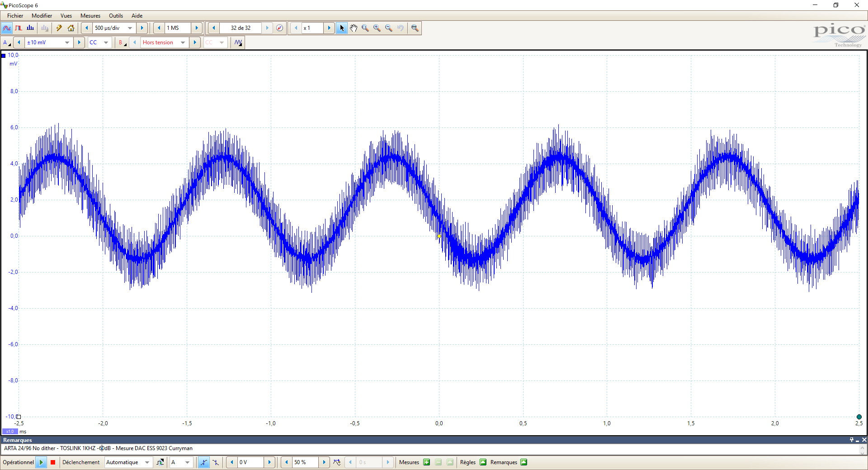The width and height of the screenshot is (868, 470).
Task: Click the blue channel A axis square
Action: click(4, 56)
